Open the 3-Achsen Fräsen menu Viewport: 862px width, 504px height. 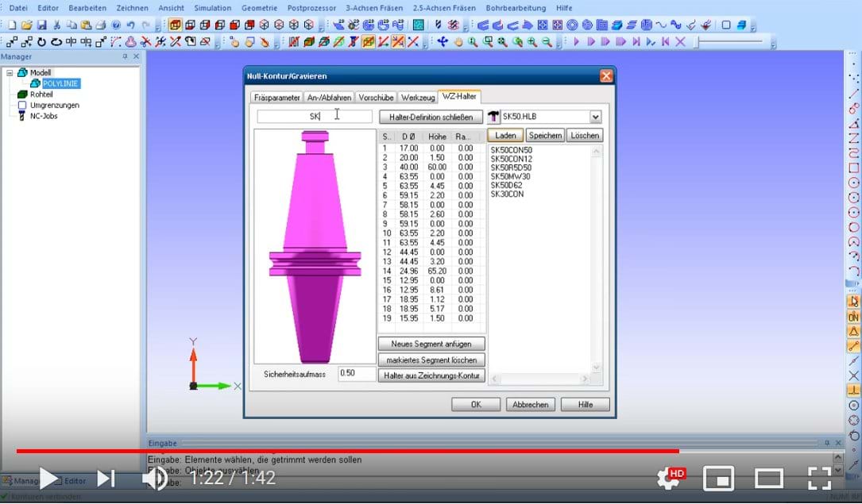(x=374, y=8)
